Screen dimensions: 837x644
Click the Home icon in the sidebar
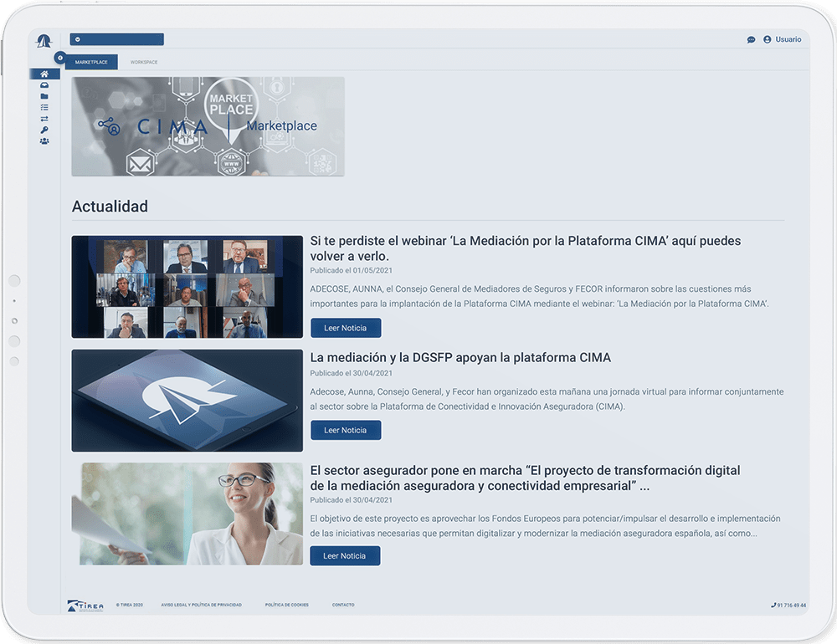pos(44,74)
